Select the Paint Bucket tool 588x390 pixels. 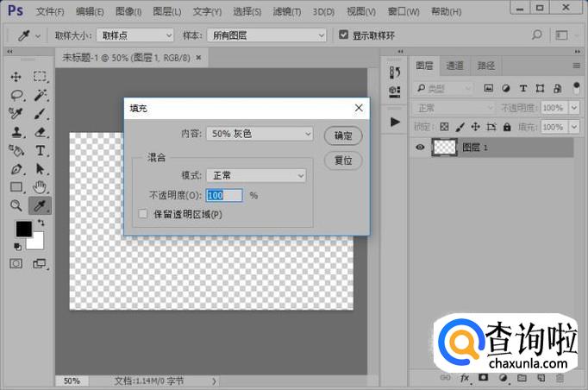click(16, 150)
